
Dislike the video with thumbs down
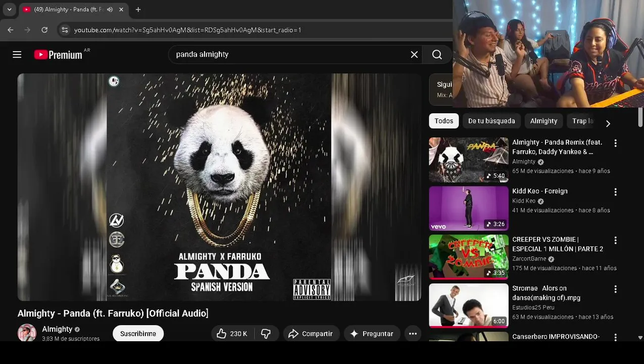(266, 334)
